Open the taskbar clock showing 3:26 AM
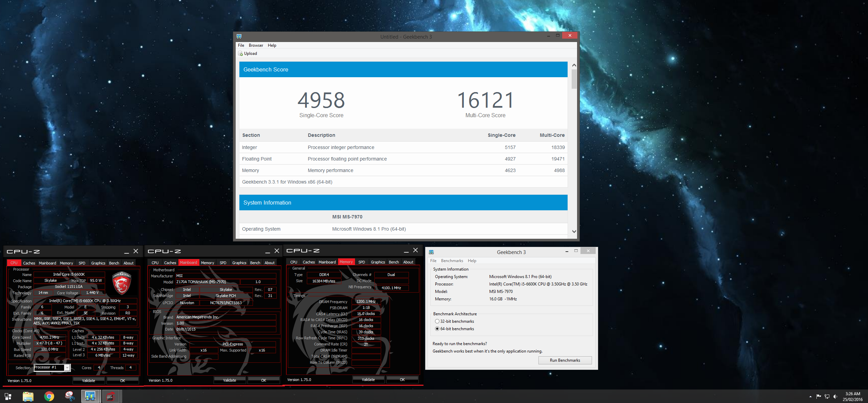Image resolution: width=868 pixels, height=403 pixels. point(853,397)
